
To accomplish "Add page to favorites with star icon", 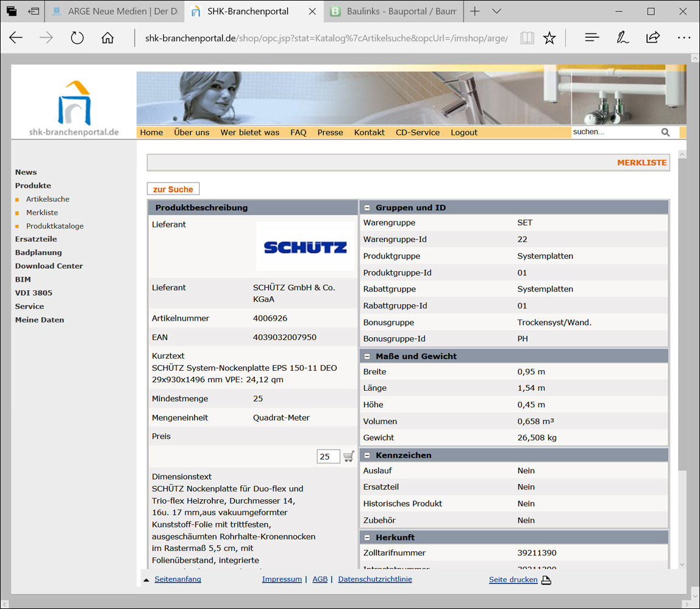I will (x=549, y=38).
